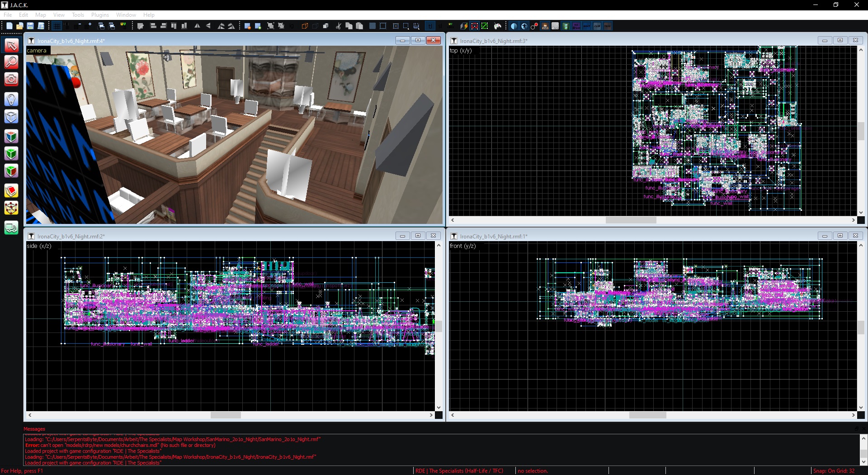Open the Map menu
This screenshot has height=475, width=868.
click(41, 15)
